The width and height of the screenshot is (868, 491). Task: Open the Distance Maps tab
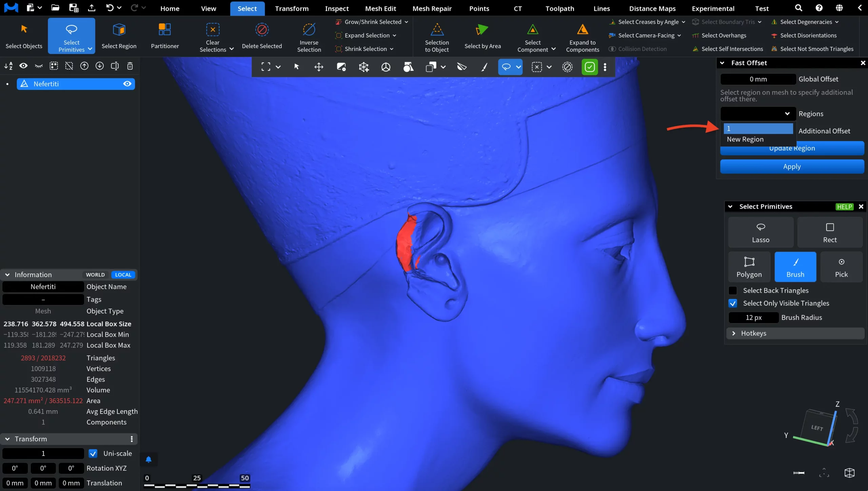(652, 8)
